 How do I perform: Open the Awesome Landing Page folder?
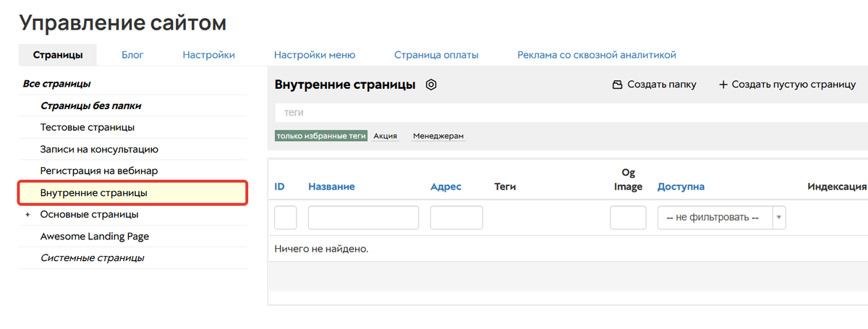(95, 236)
